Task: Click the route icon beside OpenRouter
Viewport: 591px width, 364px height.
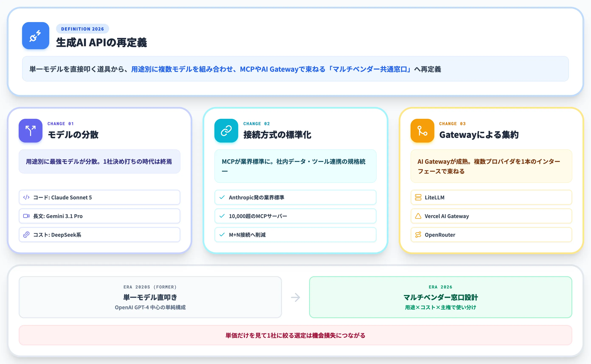Action: [x=418, y=234]
